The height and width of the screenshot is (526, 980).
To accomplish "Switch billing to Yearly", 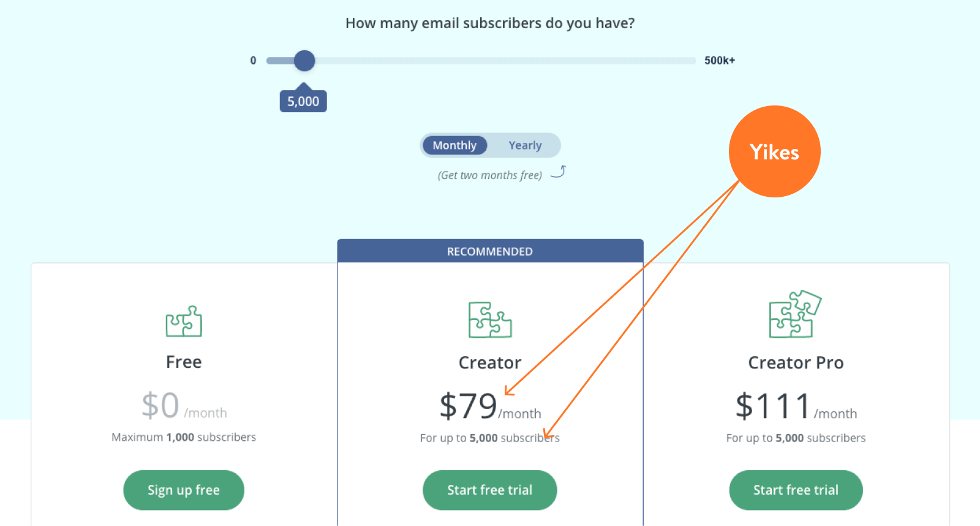I will point(525,145).
